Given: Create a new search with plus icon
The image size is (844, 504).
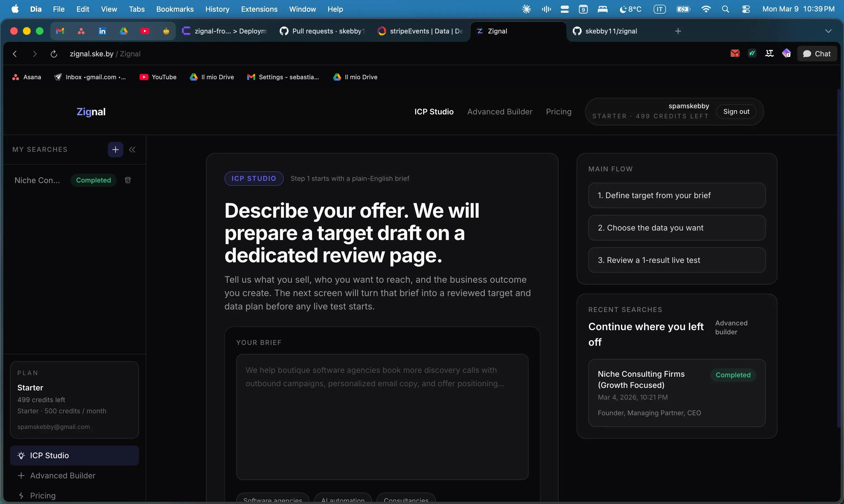Looking at the screenshot, I should pos(115,149).
